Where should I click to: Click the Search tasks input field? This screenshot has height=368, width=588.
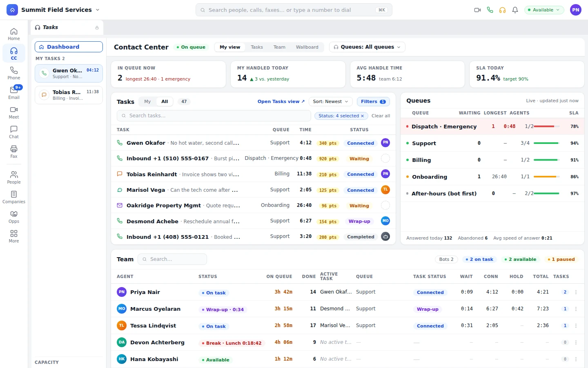click(214, 116)
